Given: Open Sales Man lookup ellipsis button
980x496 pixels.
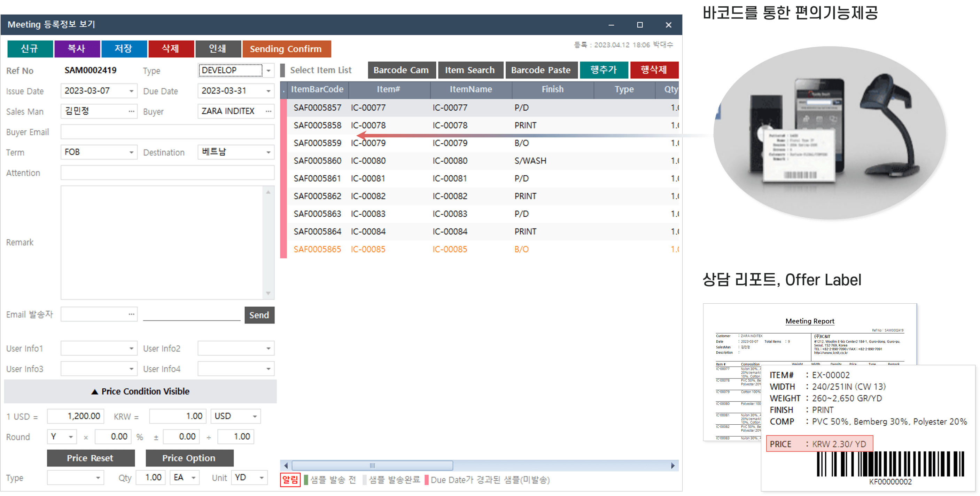Looking at the screenshot, I should (131, 111).
